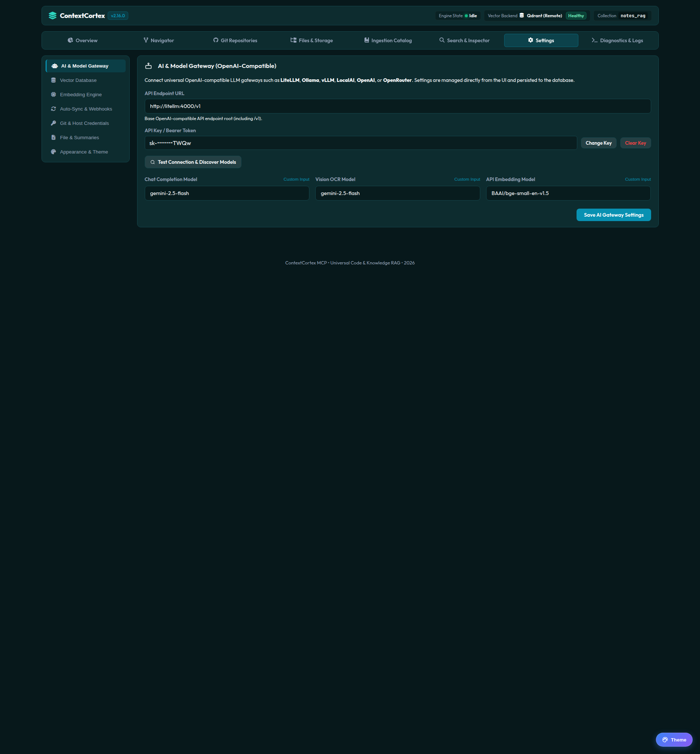Click the API Endpoint URL field
The image size is (700, 754).
click(397, 107)
